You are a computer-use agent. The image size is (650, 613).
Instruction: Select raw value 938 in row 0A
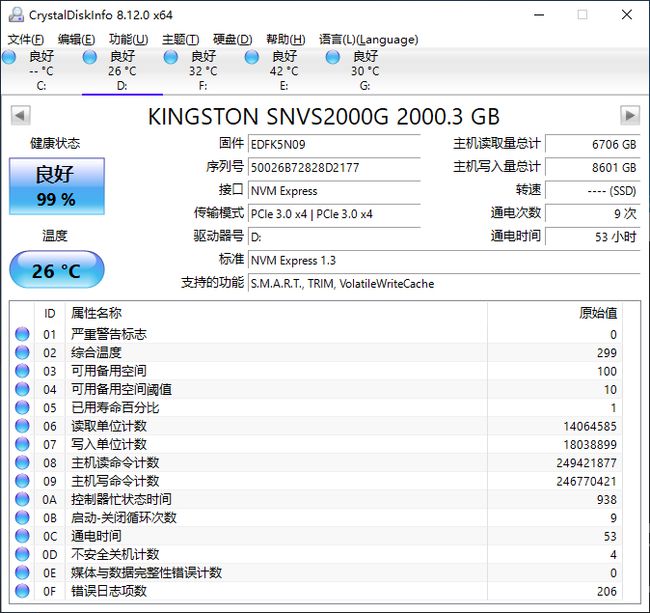pos(607,499)
